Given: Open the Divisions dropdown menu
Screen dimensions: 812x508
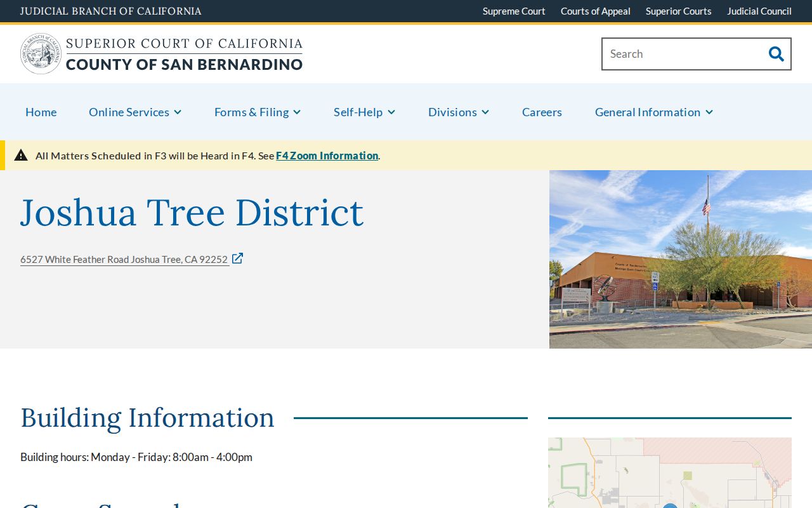Looking at the screenshot, I should point(459,112).
